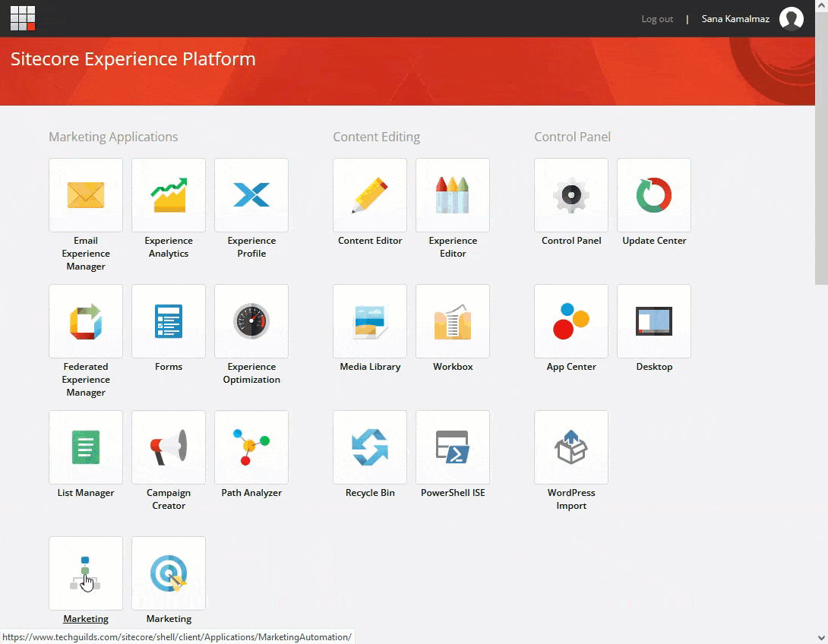This screenshot has width=828, height=644.
Task: Click the Federated Experience Manager label
Action: tap(86, 380)
